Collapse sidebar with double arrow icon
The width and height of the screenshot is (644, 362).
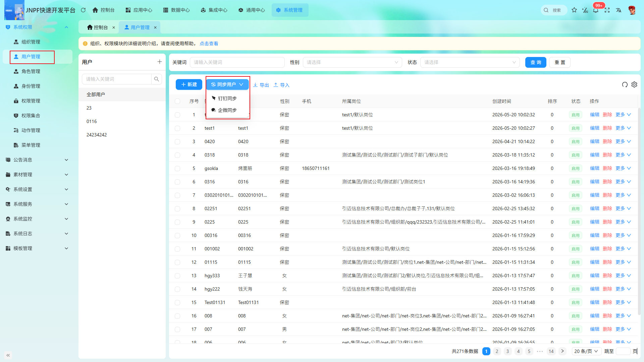[8, 355]
